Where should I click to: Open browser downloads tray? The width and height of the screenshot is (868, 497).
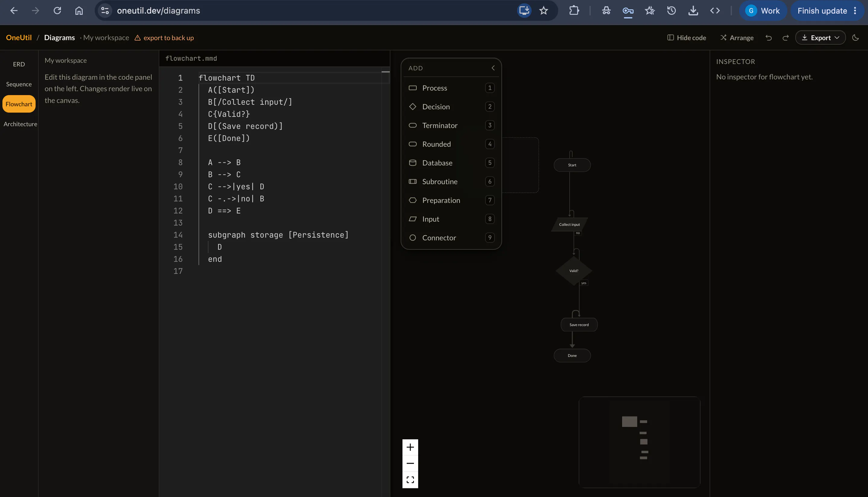(693, 11)
